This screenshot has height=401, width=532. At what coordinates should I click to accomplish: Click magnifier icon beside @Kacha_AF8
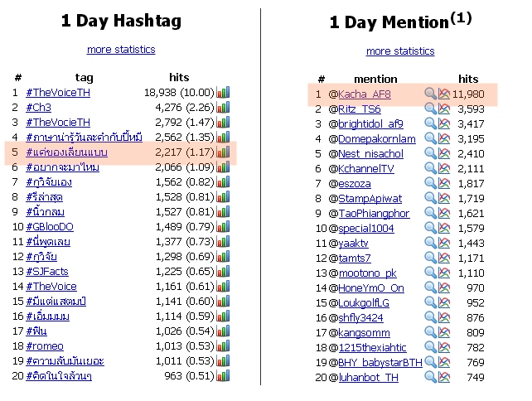[x=431, y=94]
